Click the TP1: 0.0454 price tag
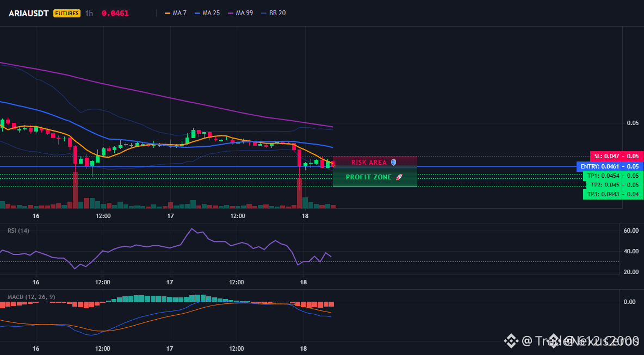Image resolution: width=644 pixels, height=355 pixels. coord(603,176)
